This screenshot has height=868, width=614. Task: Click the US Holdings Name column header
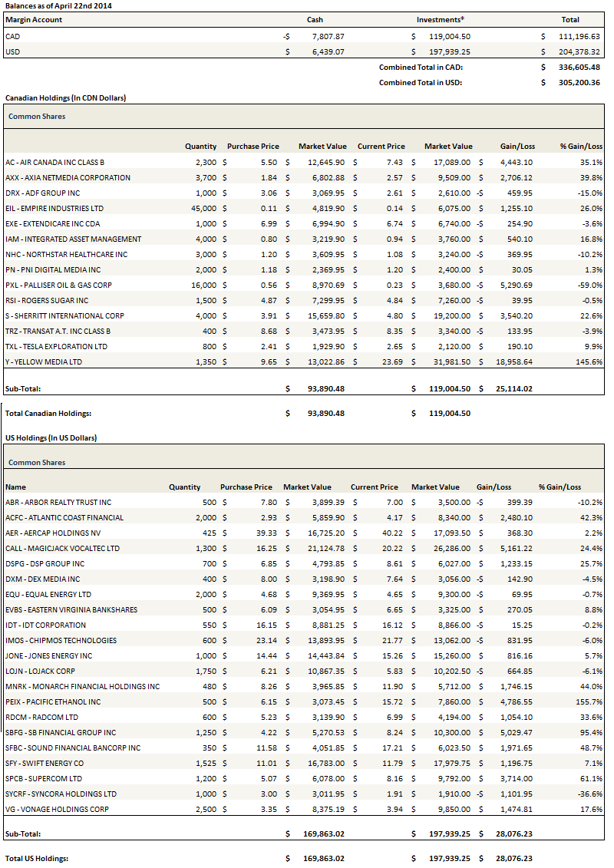(15, 487)
